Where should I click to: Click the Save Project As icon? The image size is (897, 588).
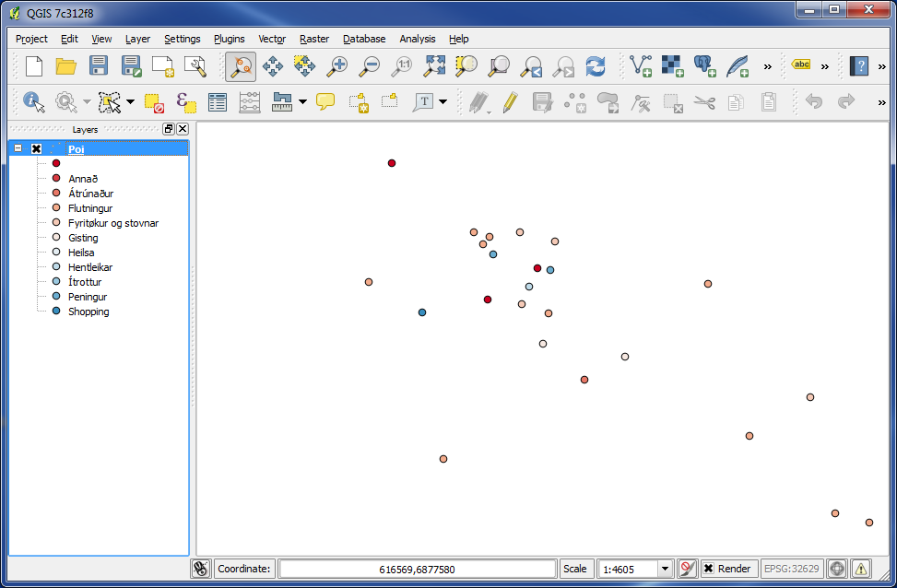click(131, 66)
